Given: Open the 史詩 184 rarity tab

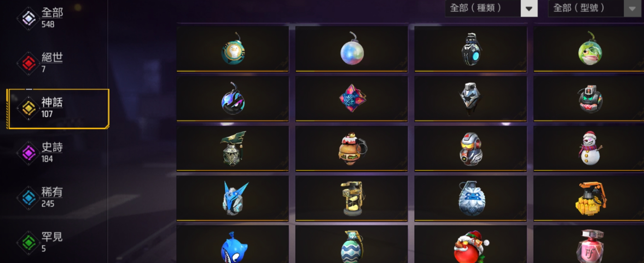Looking at the screenshot, I should pyautogui.click(x=41, y=153).
